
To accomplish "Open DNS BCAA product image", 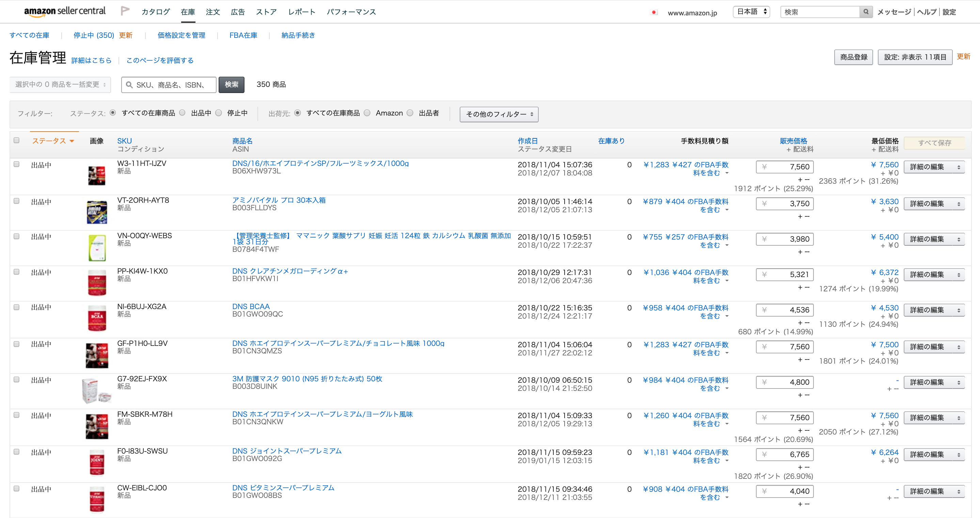I will coord(97,319).
